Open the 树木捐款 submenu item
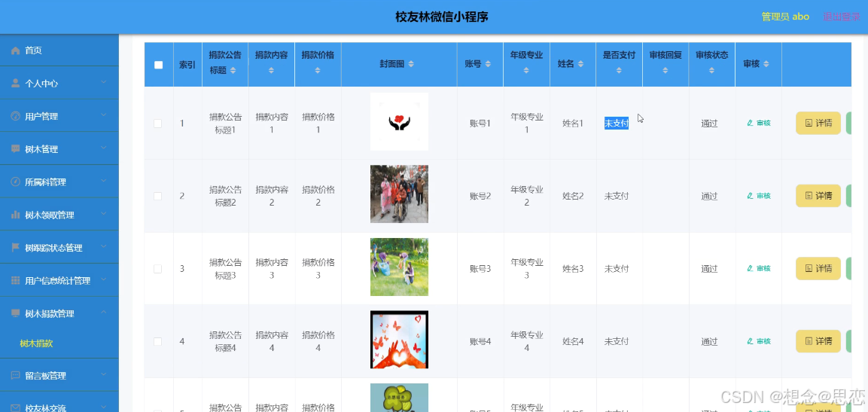This screenshot has height=412, width=868. (x=36, y=343)
